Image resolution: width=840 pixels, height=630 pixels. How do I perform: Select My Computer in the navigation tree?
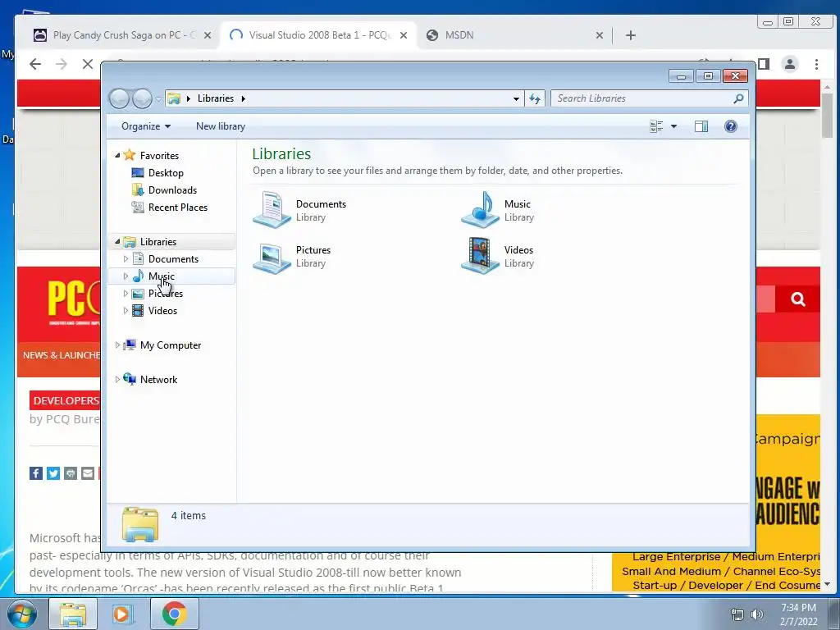coord(171,345)
